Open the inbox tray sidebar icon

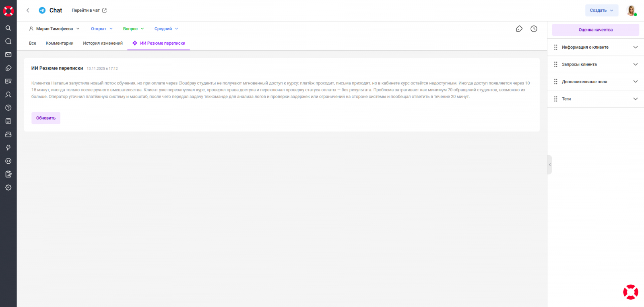(x=8, y=134)
